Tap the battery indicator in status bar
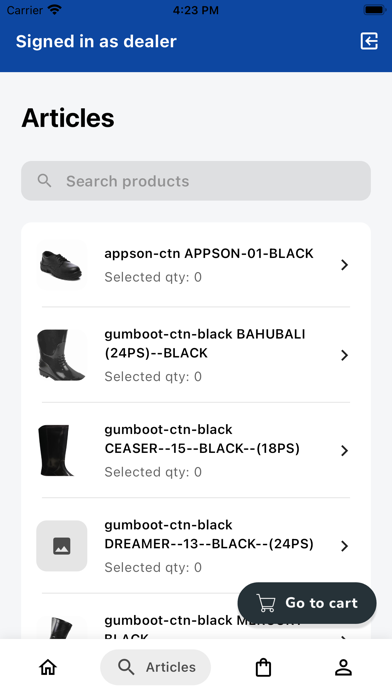This screenshot has width=392, height=696. pyautogui.click(x=374, y=10)
